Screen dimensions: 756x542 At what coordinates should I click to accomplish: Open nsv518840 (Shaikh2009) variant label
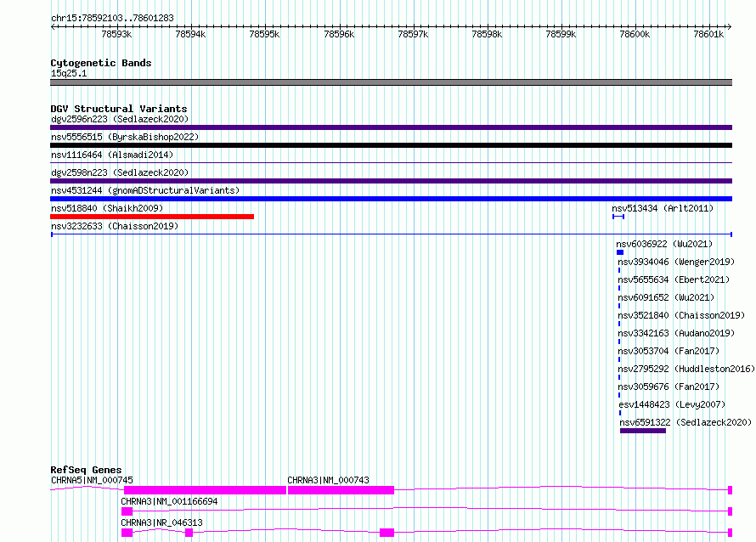click(x=107, y=208)
